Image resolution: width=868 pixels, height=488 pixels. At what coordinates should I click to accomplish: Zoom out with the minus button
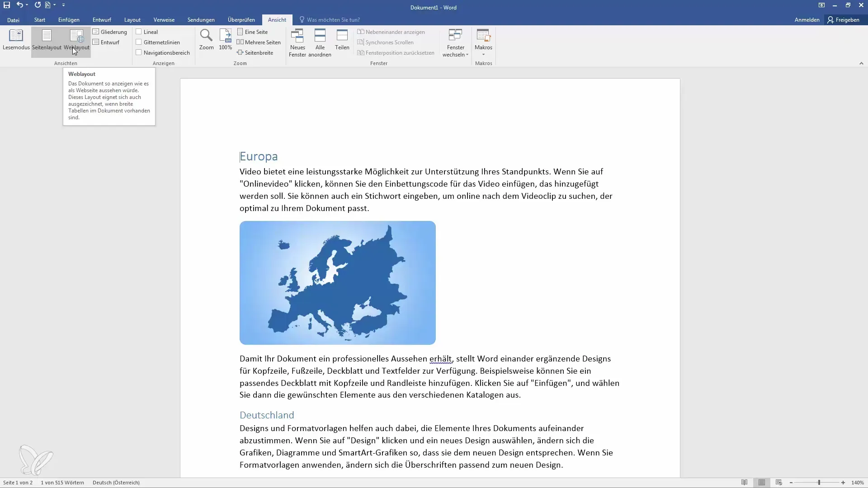791,483
